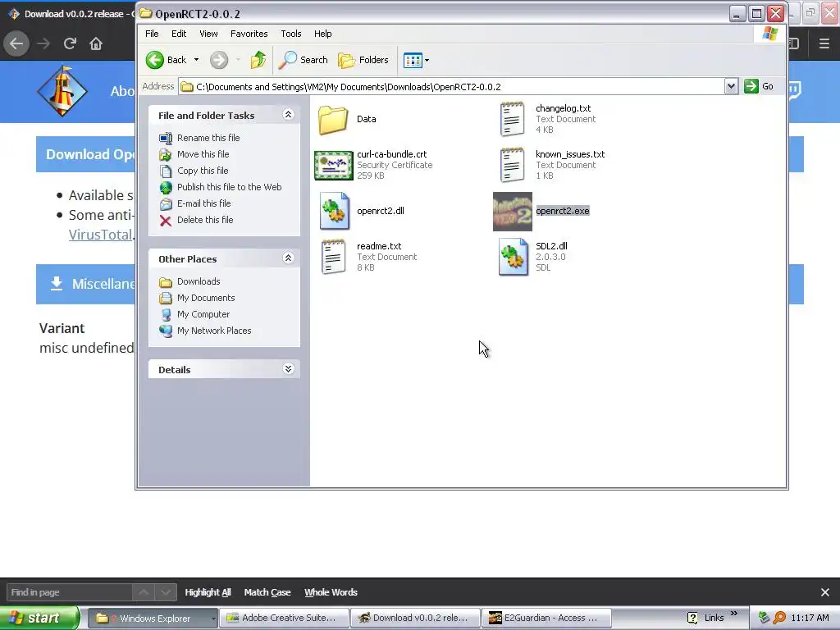Screen dimensions: 840x630
Task: Click Copy this file
Action: [203, 171]
